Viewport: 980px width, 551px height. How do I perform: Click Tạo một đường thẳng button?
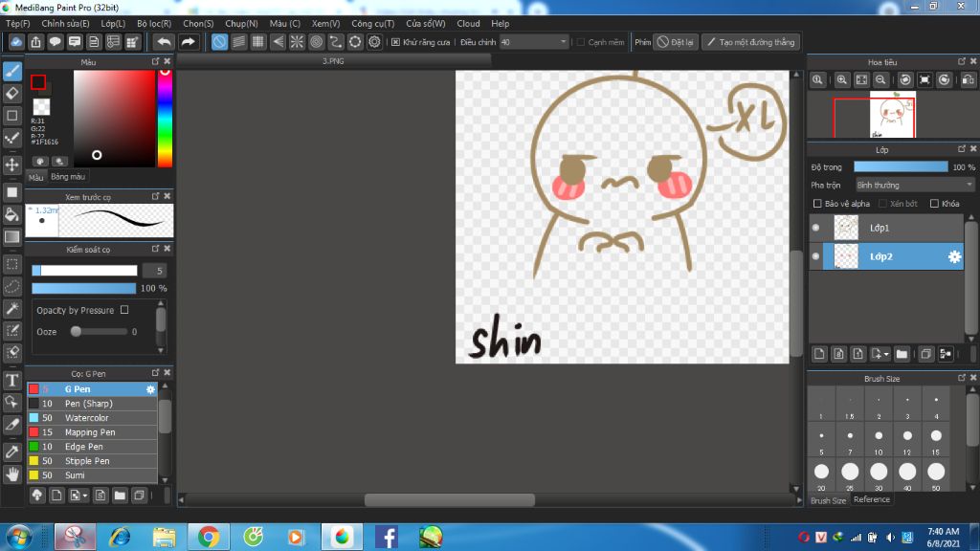[750, 42]
